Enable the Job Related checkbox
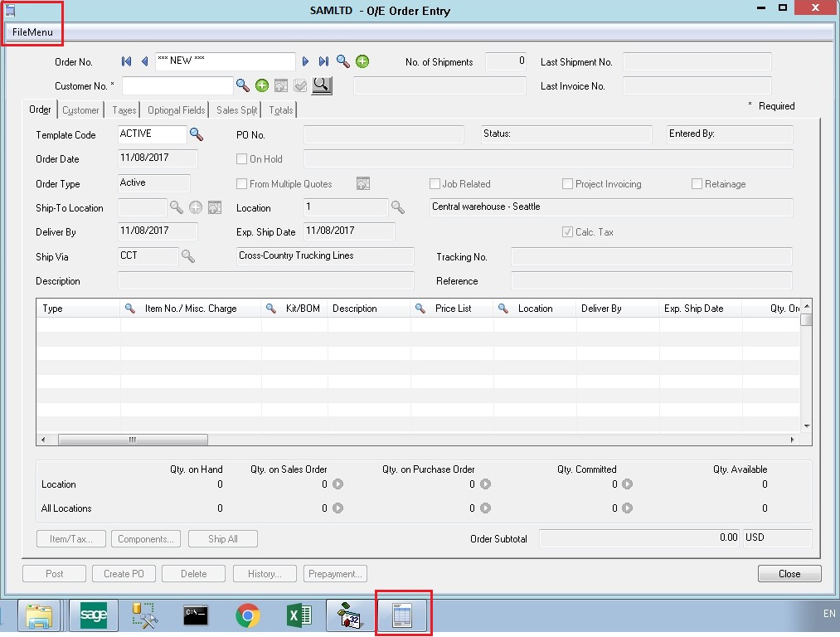This screenshot has height=637, width=840. [435, 184]
